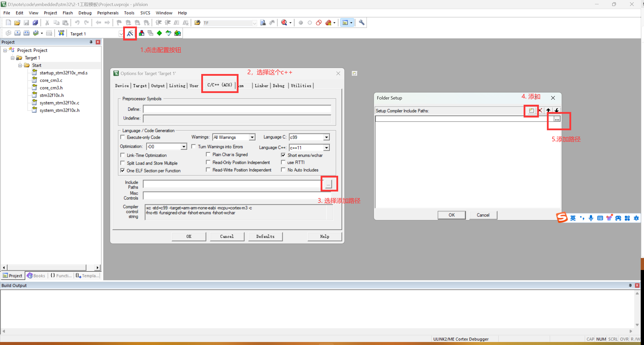Image resolution: width=644 pixels, height=345 pixels.
Task: Open the Configuration wrench icon
Action: point(361,23)
